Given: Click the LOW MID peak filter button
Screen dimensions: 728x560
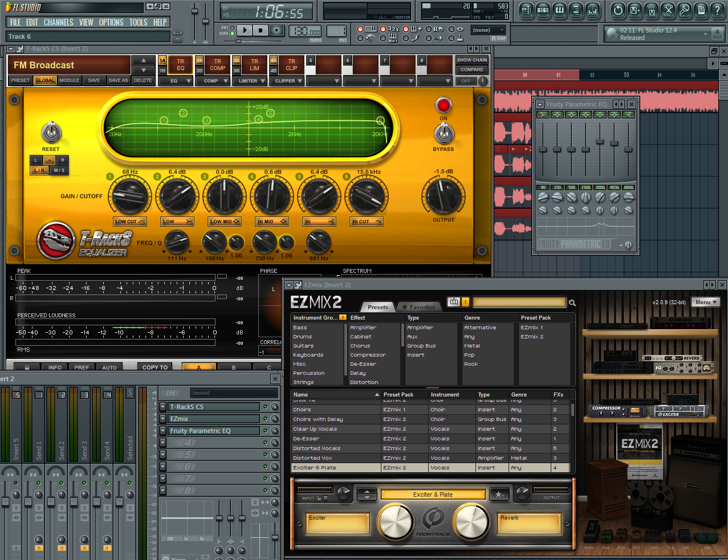Looking at the screenshot, I should click(225, 222).
